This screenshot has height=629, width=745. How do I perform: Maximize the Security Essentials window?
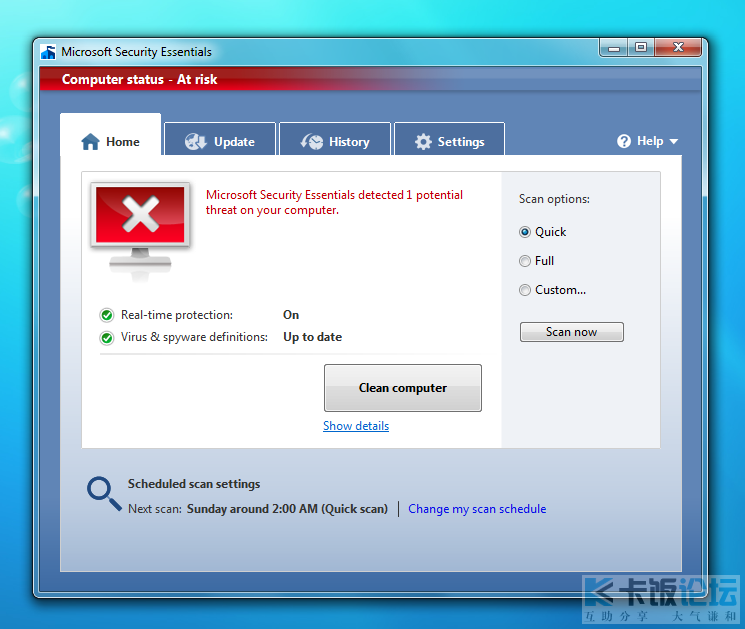[x=641, y=48]
